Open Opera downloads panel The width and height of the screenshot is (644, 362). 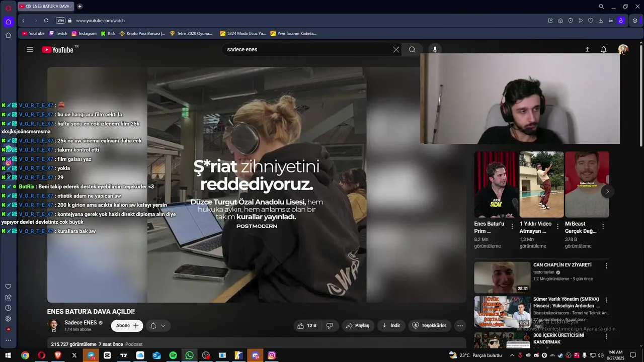601,21
